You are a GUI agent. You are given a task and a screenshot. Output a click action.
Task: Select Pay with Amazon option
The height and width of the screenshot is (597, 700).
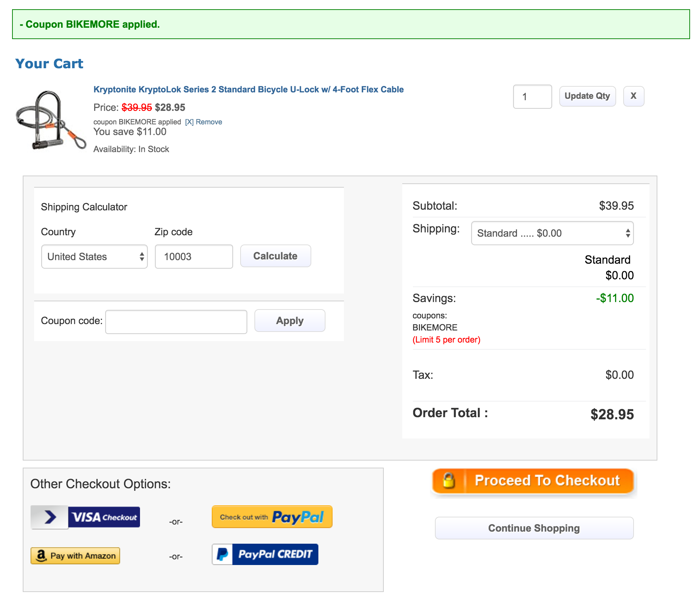(75, 555)
